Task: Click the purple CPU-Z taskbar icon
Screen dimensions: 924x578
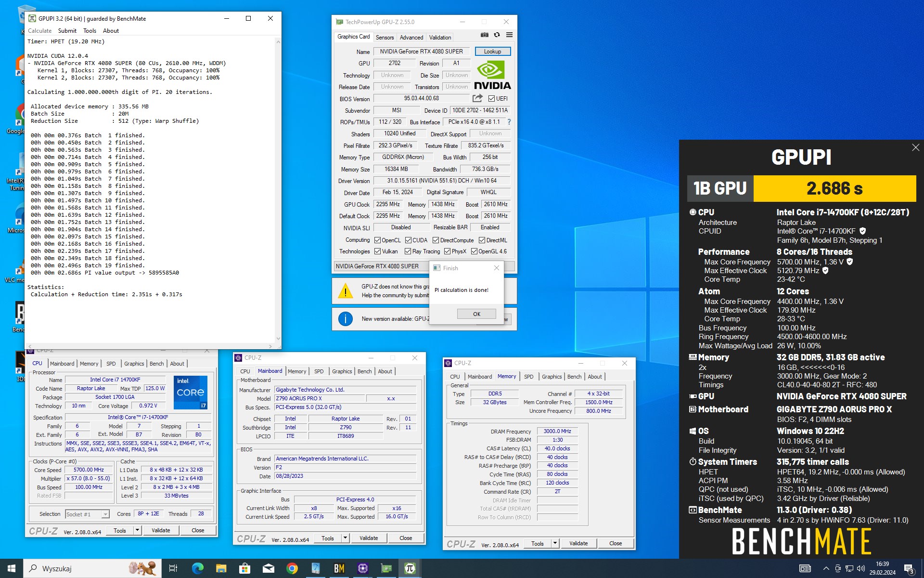Action: click(363, 568)
